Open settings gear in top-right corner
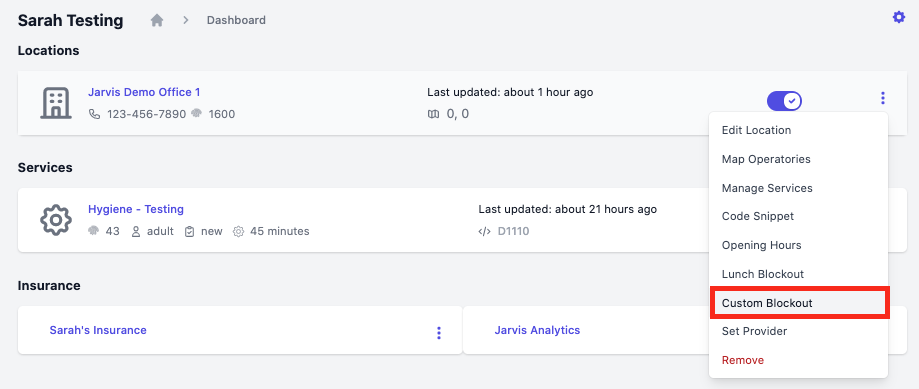919x389 pixels. point(898,18)
